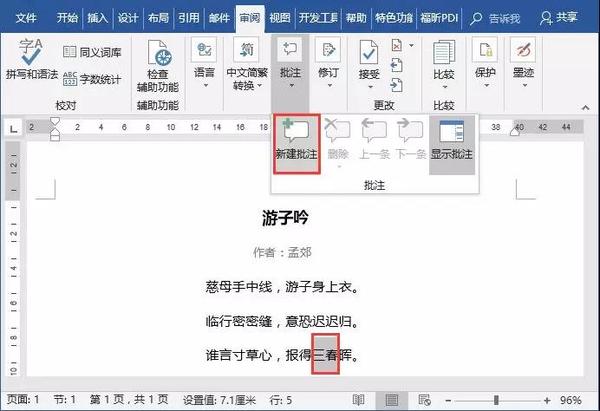Go to next change icon in 更改 group
Screen dimensions: 600x411
click(x=396, y=85)
